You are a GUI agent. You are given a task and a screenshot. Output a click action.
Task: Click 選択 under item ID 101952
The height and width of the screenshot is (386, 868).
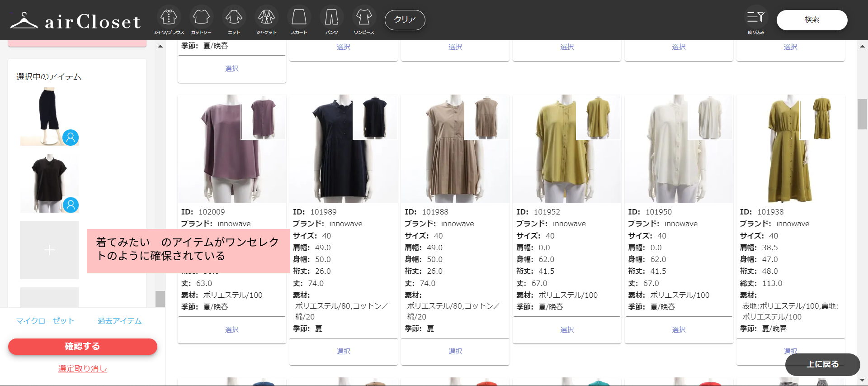(566, 330)
